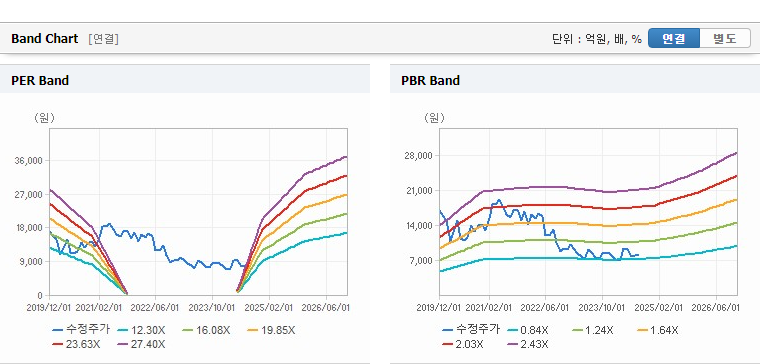Click 2022/06/01 date on PER chart axis

(156, 307)
